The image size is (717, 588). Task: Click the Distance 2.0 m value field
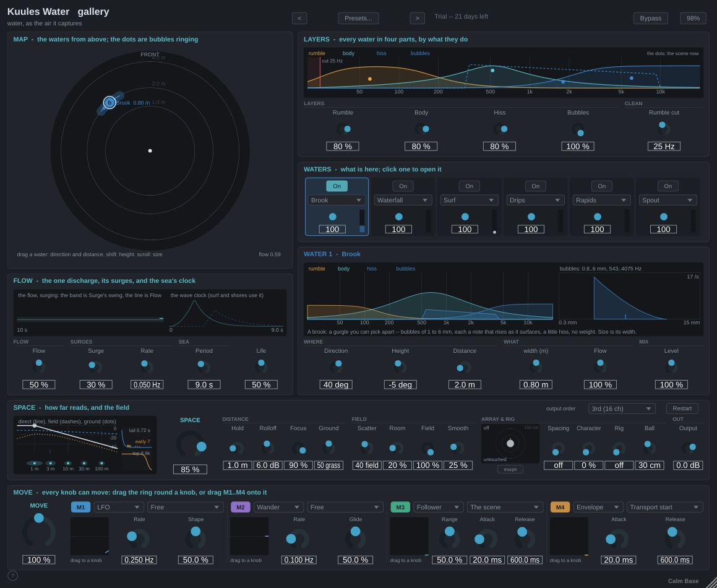pos(465,385)
